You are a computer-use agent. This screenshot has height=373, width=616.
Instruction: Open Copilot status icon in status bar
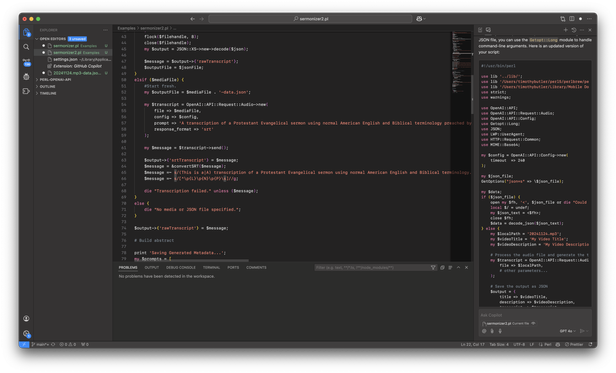tap(557, 344)
